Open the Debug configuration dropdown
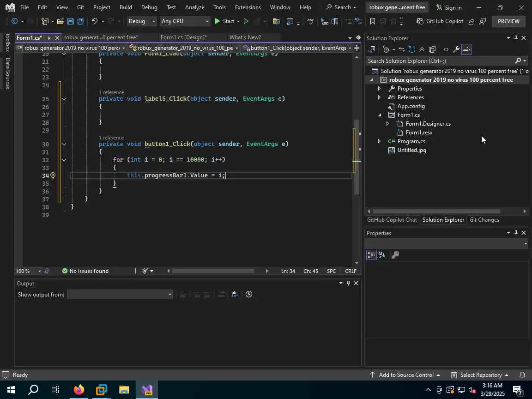This screenshot has width=532, height=399. (x=141, y=21)
